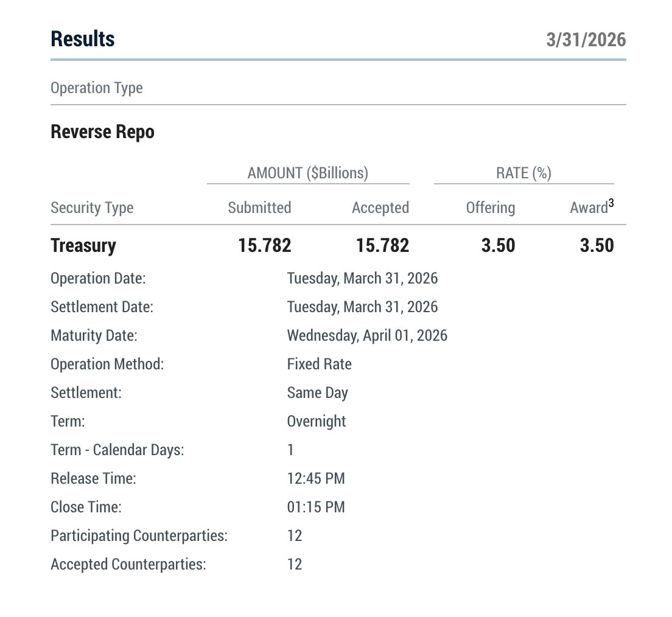
Task: Click the Release Time value 12:45 PM
Action: (315, 479)
